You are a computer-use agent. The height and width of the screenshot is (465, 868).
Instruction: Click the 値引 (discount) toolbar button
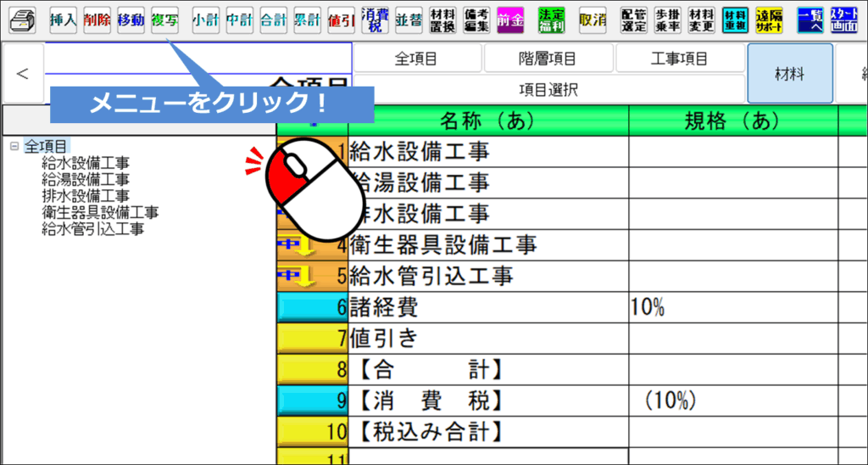(341, 20)
